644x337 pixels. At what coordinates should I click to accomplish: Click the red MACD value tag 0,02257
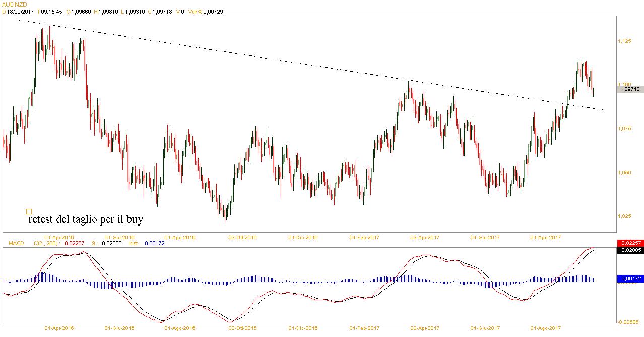coord(630,243)
